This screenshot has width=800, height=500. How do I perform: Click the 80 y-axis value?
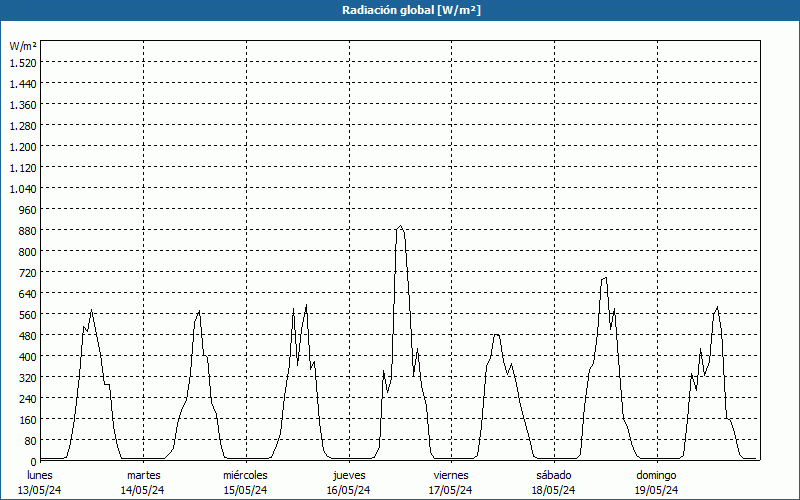(x=31, y=441)
